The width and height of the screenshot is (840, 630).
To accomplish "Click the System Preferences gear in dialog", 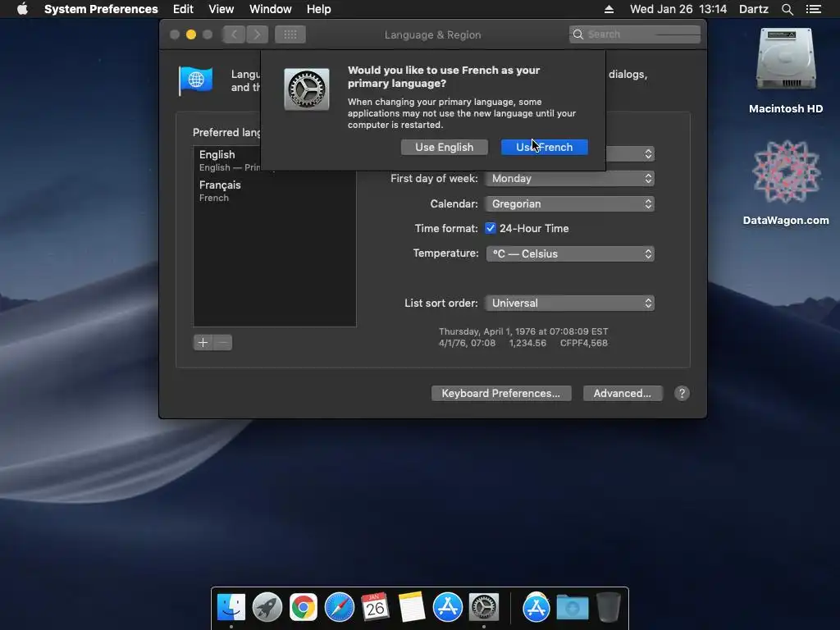I will 307,89.
